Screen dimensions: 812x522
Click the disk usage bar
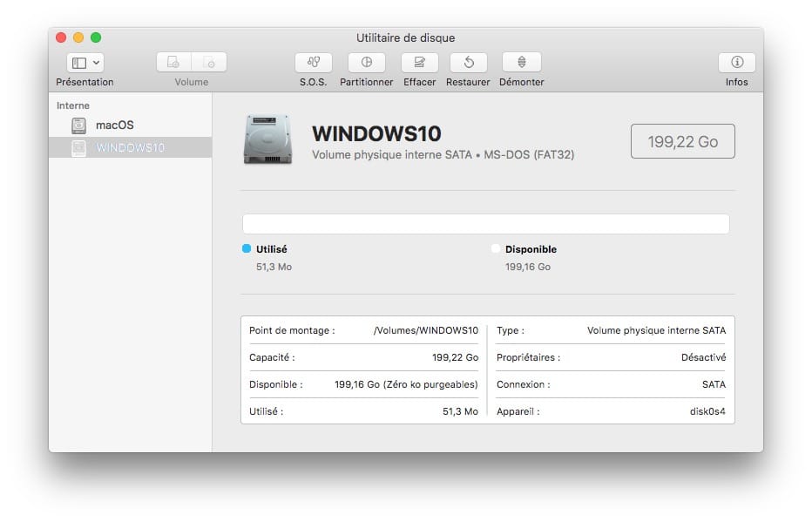(486, 224)
